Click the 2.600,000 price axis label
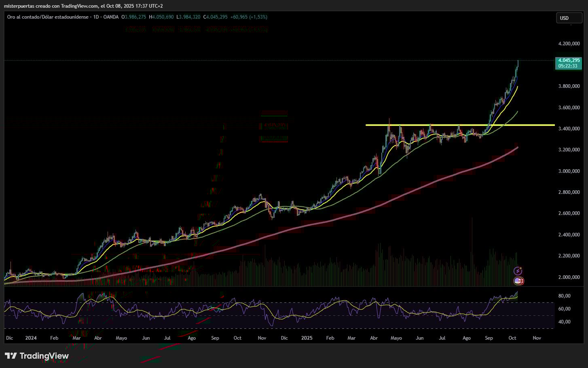 (569, 213)
